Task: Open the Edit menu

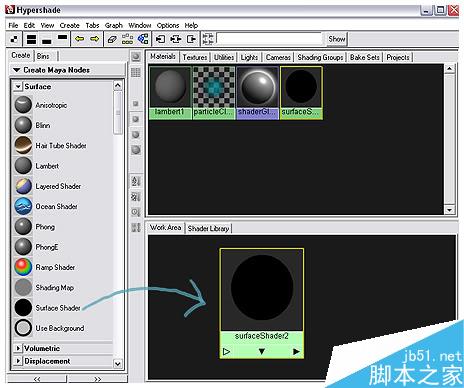Action: coord(29,25)
